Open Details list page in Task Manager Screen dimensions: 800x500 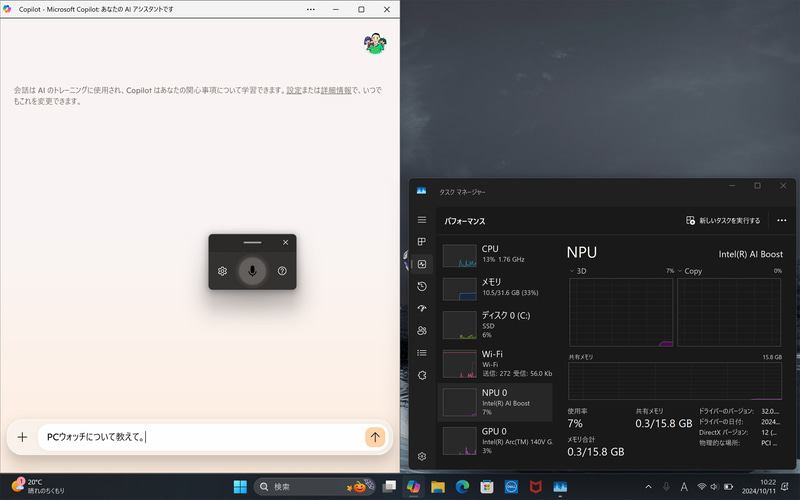pyautogui.click(x=421, y=353)
